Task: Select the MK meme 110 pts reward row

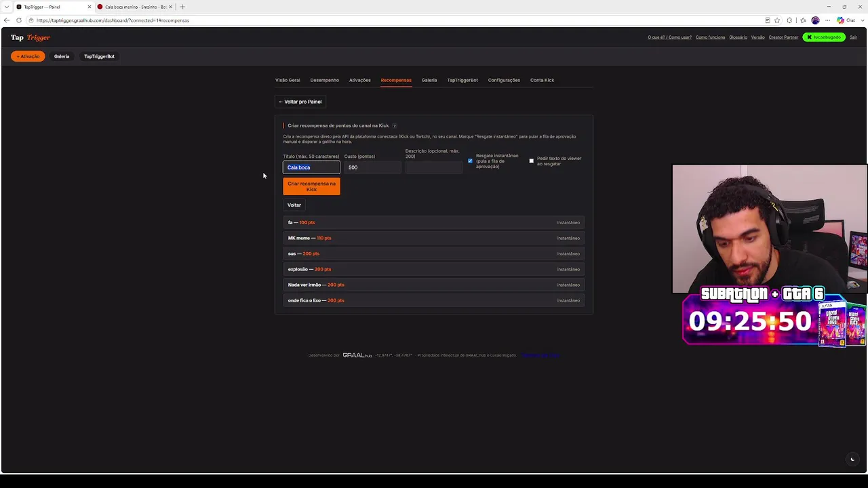Action: (x=434, y=238)
